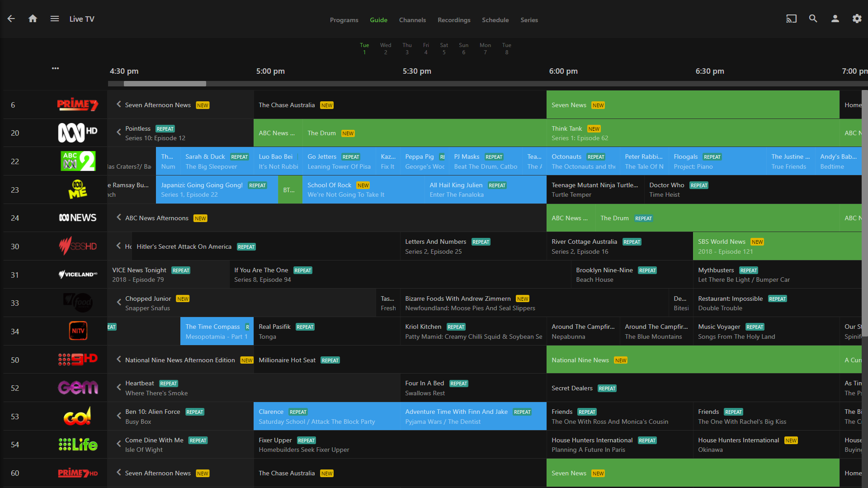The width and height of the screenshot is (868, 488).
Task: Expand Seven Afternoon News with its chevron
Action: 118,104
